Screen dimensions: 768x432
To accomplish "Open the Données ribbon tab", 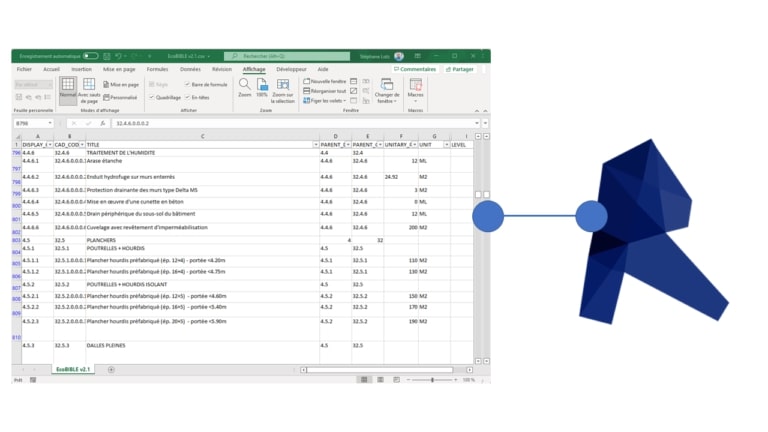I will [x=190, y=69].
